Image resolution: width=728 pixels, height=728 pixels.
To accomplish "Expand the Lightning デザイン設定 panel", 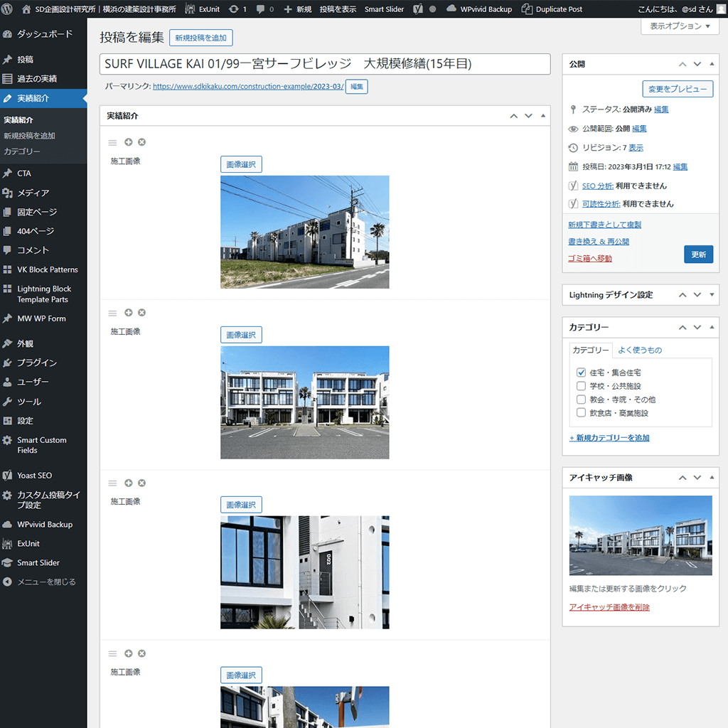I will pyautogui.click(x=712, y=295).
